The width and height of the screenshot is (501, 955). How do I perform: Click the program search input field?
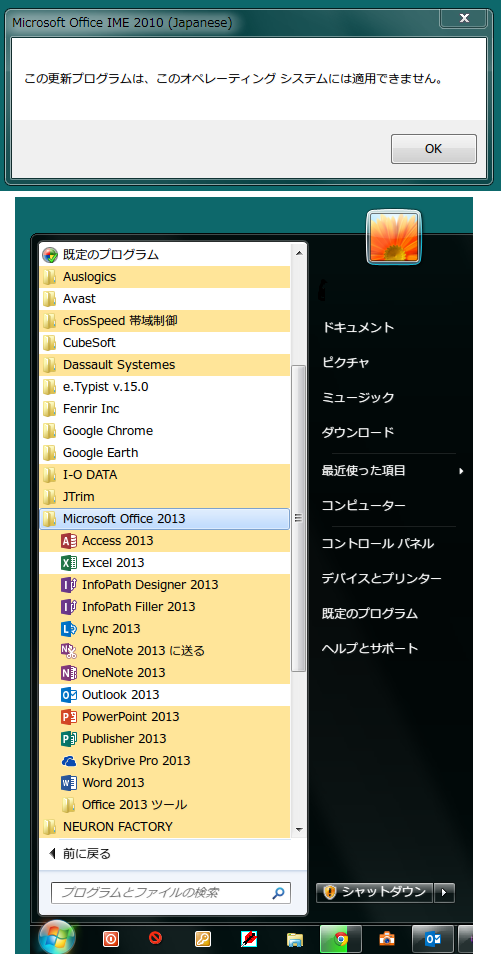point(170,893)
